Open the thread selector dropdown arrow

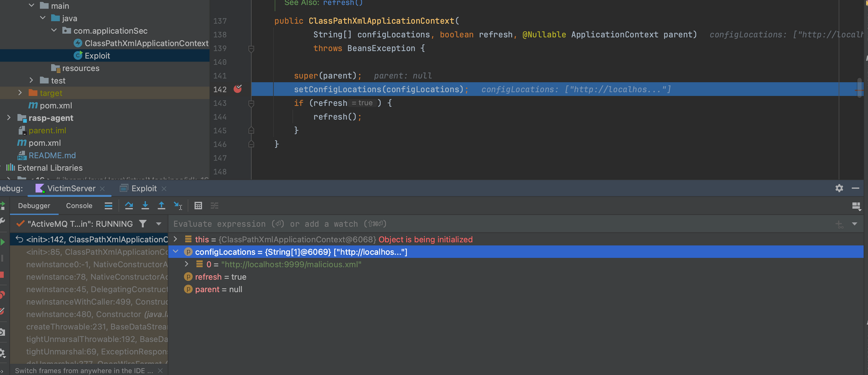coord(158,224)
